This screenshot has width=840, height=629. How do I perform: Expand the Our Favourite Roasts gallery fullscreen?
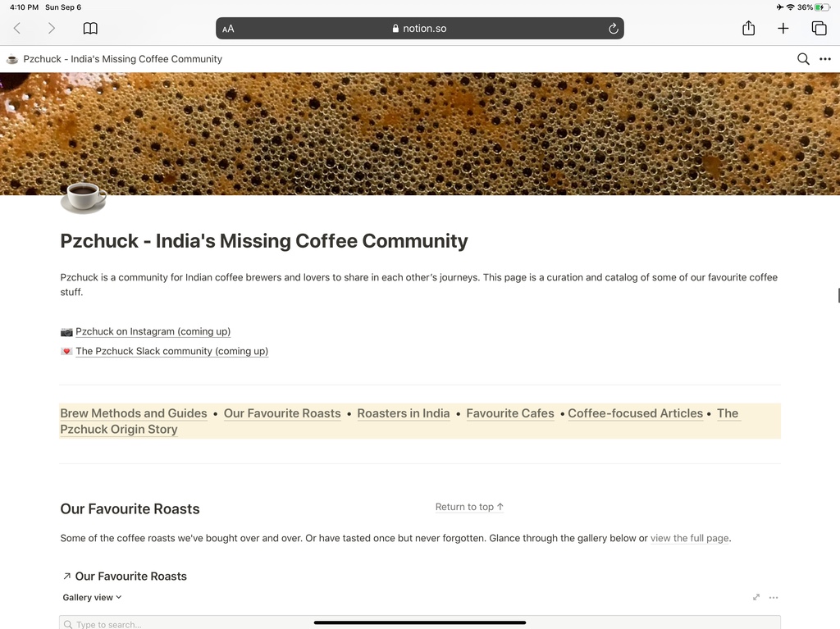pyautogui.click(x=756, y=597)
